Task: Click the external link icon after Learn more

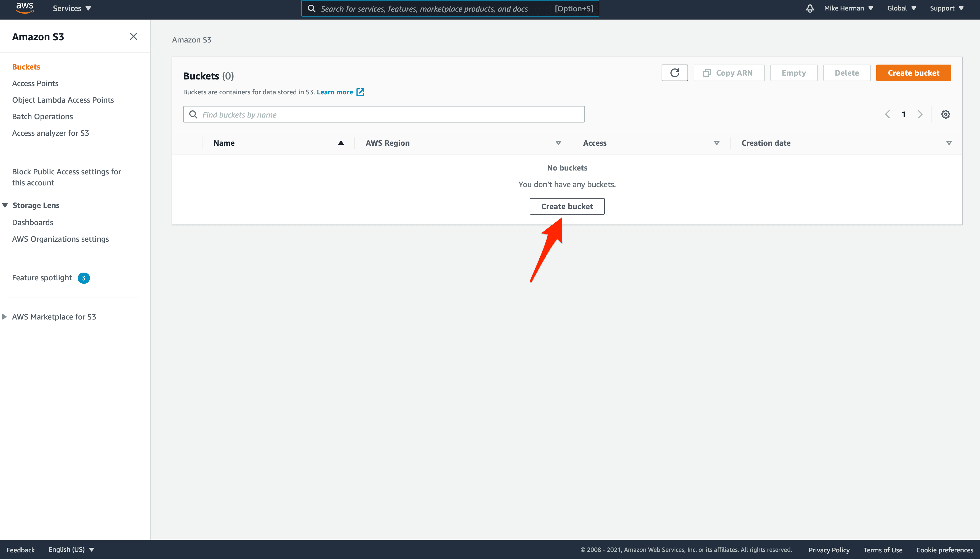Action: (x=360, y=92)
